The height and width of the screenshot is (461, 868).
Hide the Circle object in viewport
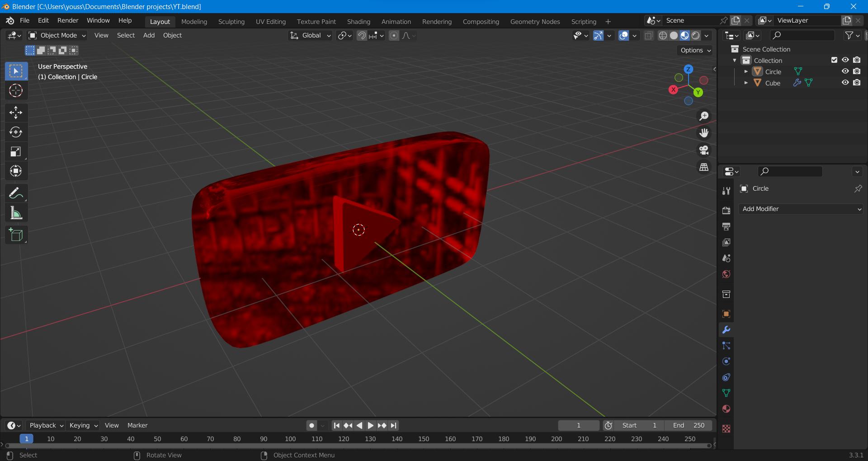[x=845, y=71]
